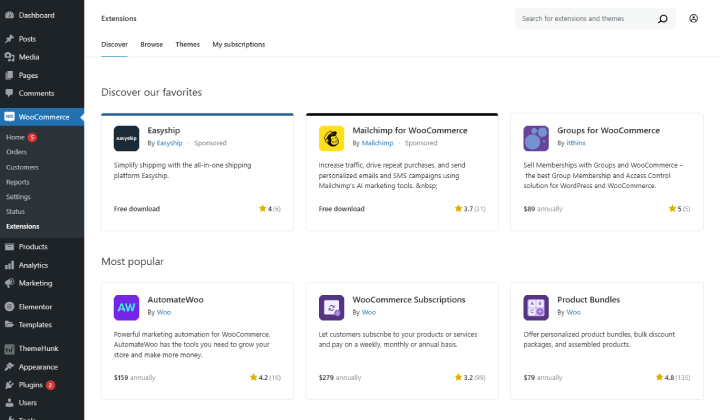Click the Mailchimp monkey logo
720x420 pixels.
click(331, 138)
